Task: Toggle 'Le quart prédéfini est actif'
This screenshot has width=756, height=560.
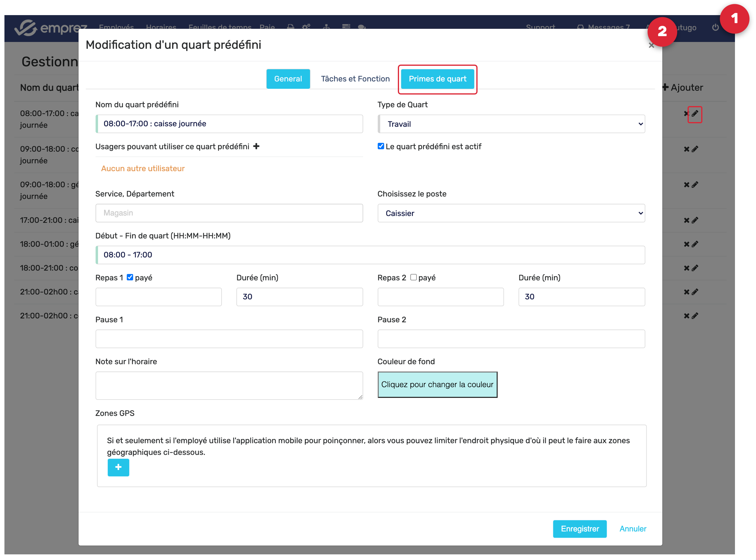Action: tap(381, 146)
